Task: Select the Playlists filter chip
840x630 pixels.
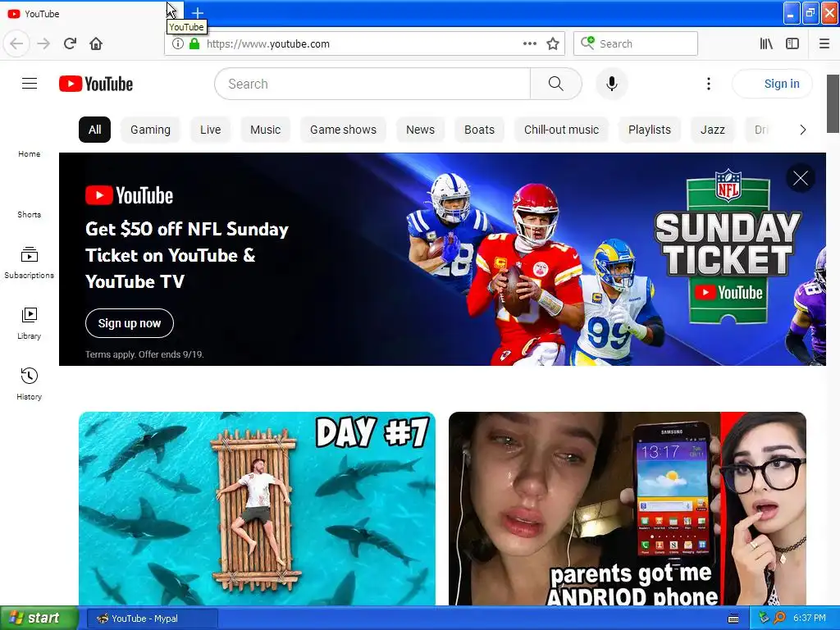Action: tap(650, 130)
